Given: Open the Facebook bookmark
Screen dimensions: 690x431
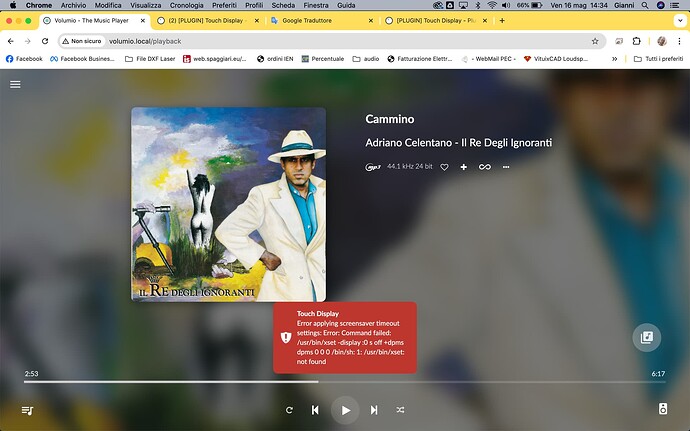Looking at the screenshot, I should click(24, 59).
